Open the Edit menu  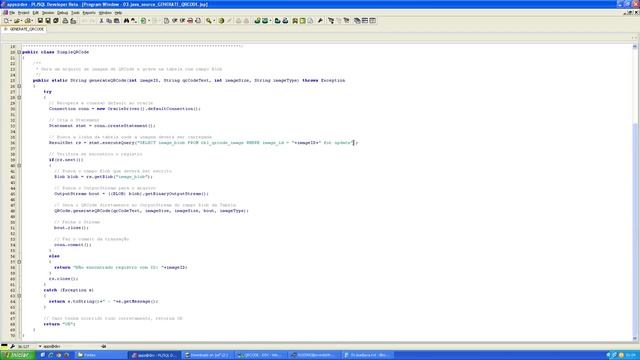pyautogui.click(x=36, y=13)
